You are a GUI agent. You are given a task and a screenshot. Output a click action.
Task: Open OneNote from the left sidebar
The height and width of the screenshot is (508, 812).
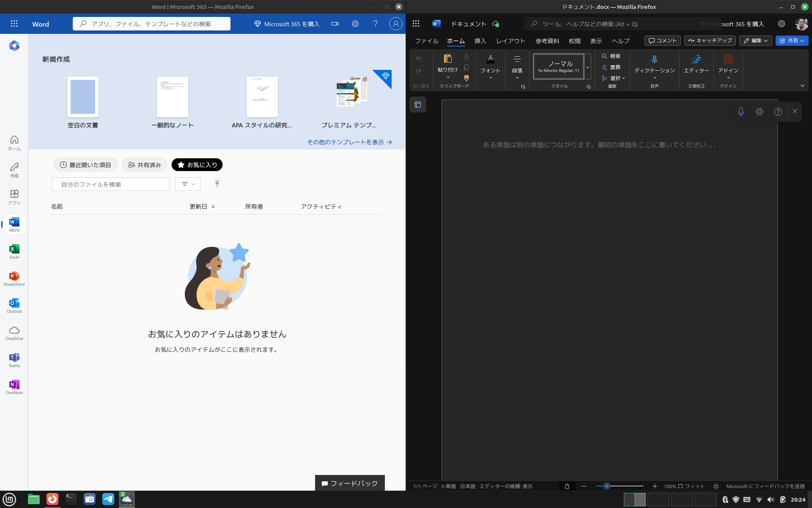click(14, 387)
